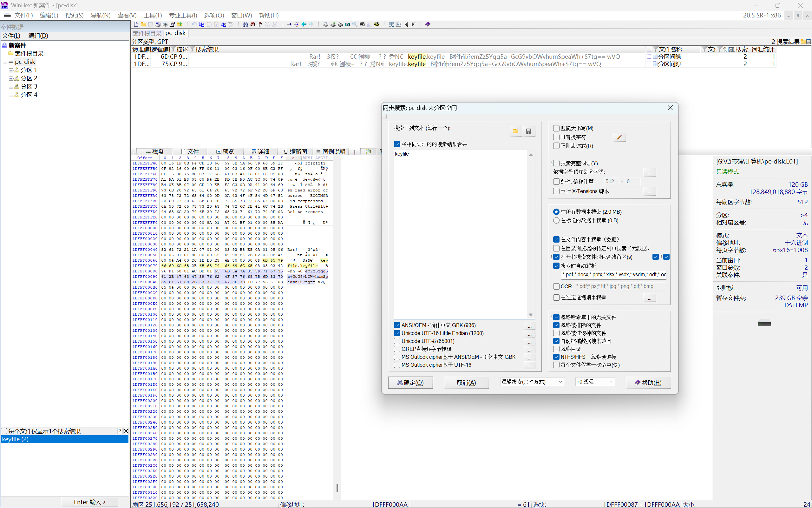This screenshot has width=812, height=508.
Task: Click the Open Disk toolbar icon
Action: click(x=326, y=24)
